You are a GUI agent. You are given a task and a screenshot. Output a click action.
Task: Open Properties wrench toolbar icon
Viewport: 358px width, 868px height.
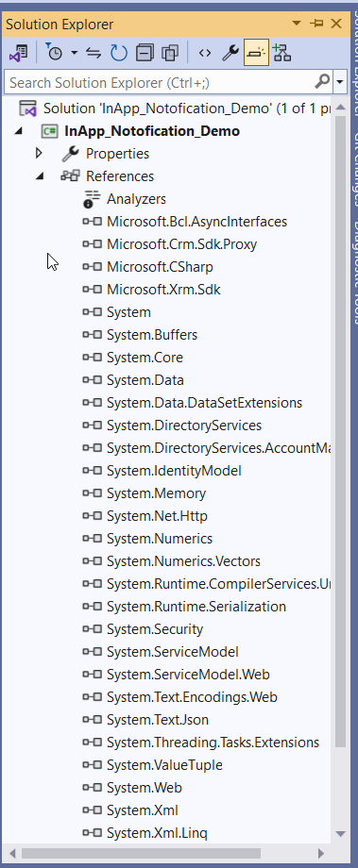(x=230, y=53)
